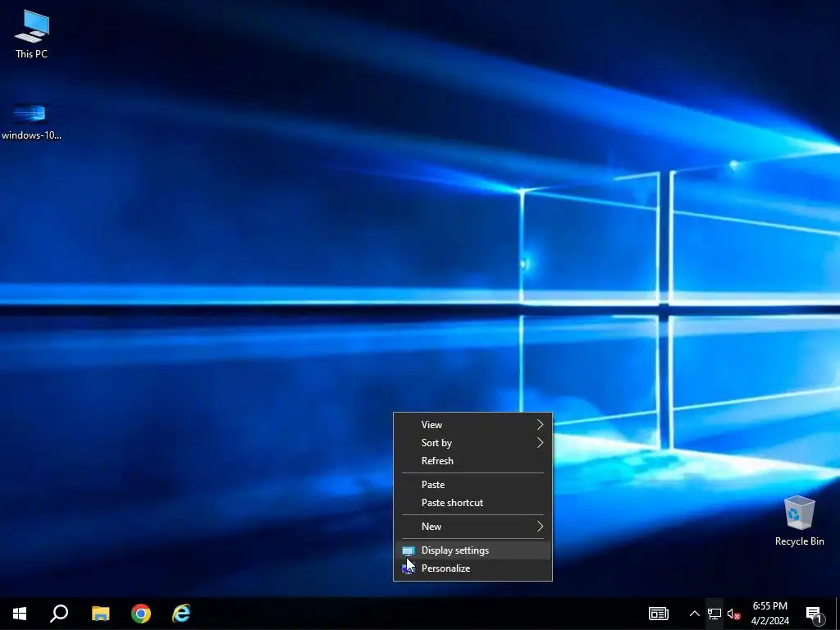Screen dimensions: 840x630
Task: Launch Internet Explorer from the taskbar
Action: 181,614
